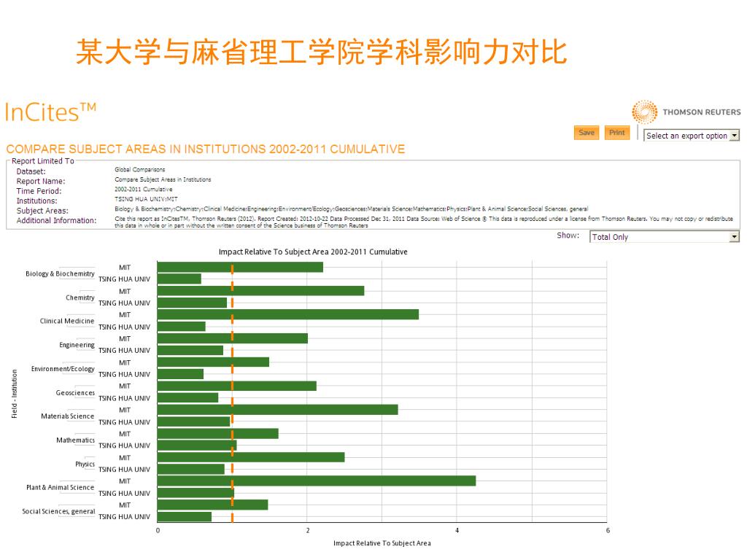Select the MIT Social Sciences, general bar
The image size is (747, 560).
212,505
